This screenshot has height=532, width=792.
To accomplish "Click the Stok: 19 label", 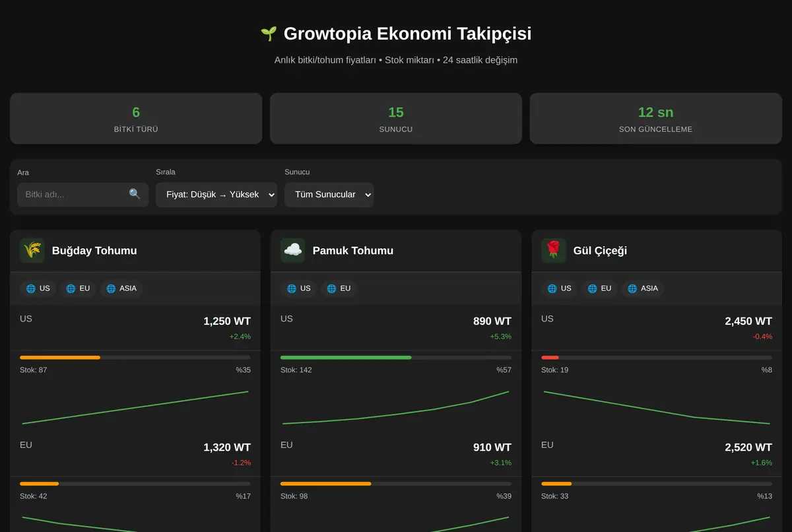I will click(x=555, y=370).
